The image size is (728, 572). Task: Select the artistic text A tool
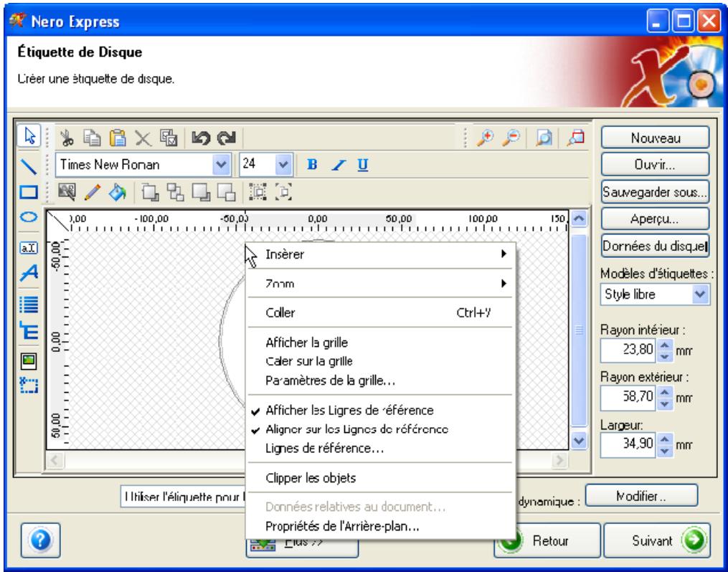[x=29, y=273]
